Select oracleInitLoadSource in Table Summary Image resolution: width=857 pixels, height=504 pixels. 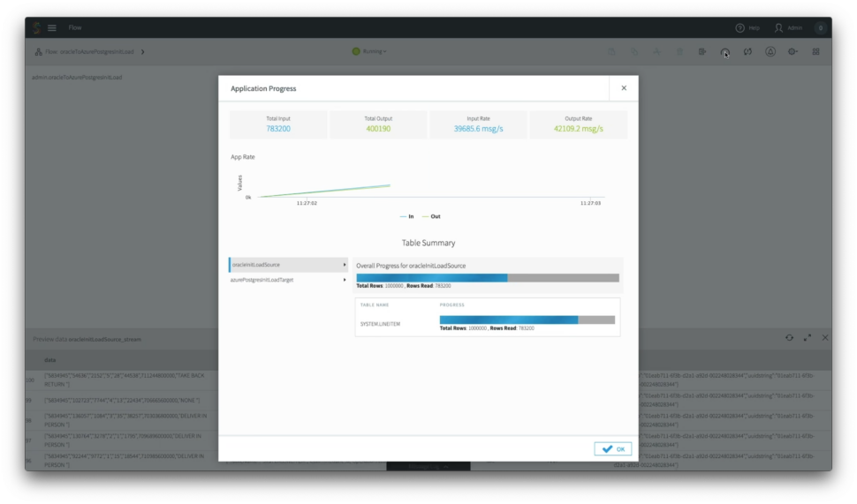point(288,265)
